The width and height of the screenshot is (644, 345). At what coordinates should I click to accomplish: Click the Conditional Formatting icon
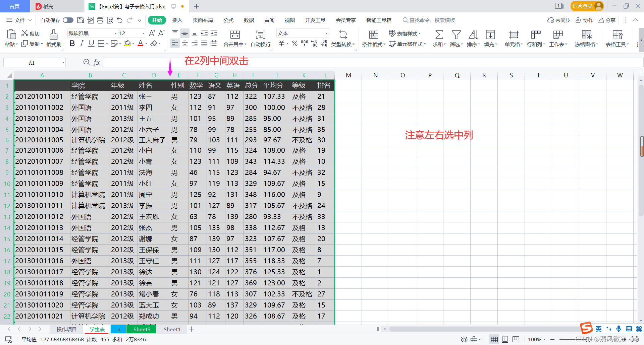(374, 34)
